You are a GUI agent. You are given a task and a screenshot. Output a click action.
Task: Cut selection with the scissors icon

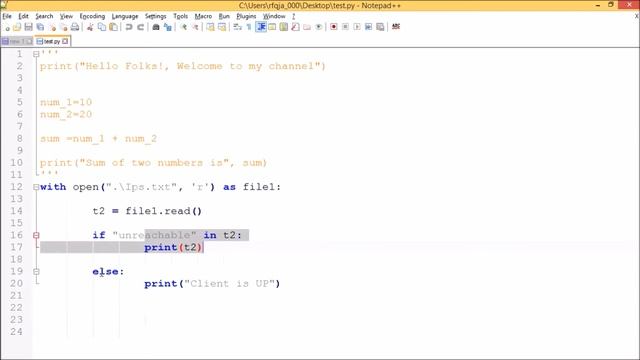pyautogui.click(x=90, y=27)
